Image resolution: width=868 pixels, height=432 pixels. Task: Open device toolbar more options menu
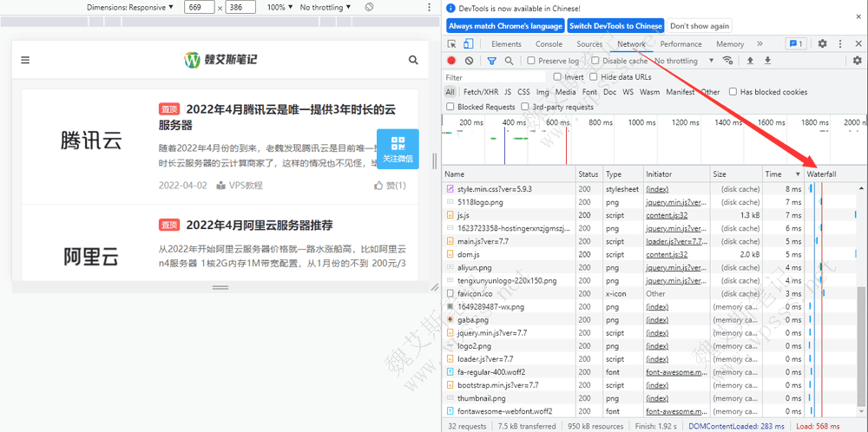[430, 7]
